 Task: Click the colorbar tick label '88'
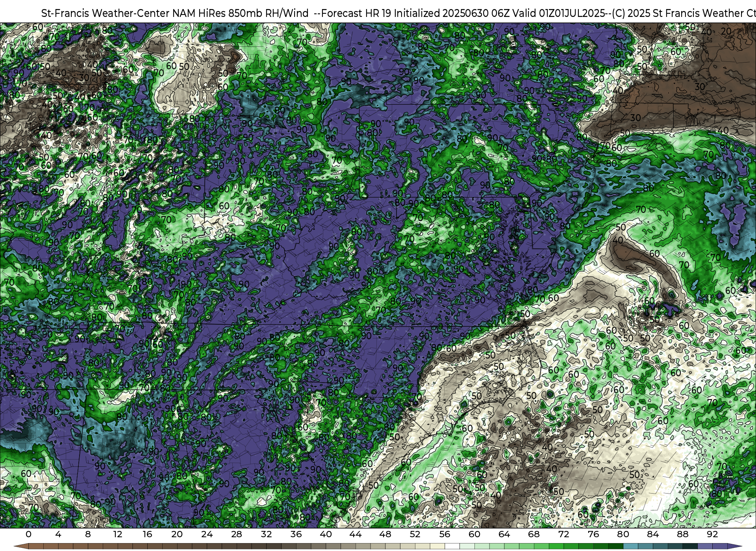tap(683, 534)
